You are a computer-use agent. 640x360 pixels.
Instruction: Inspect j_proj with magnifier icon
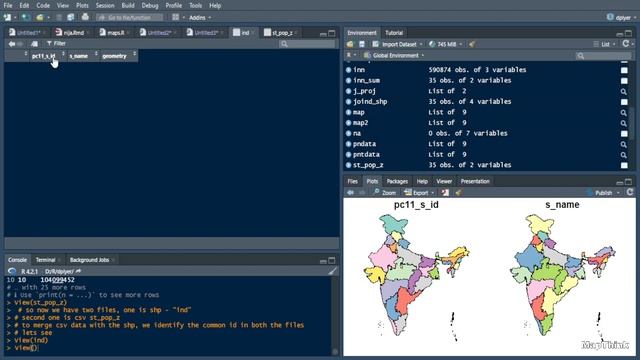[624, 91]
